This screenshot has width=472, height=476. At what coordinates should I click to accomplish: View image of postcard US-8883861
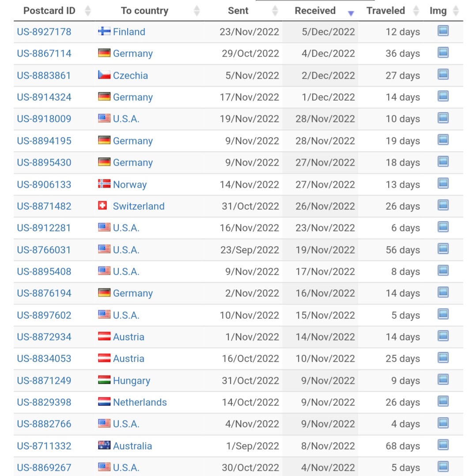tap(443, 74)
